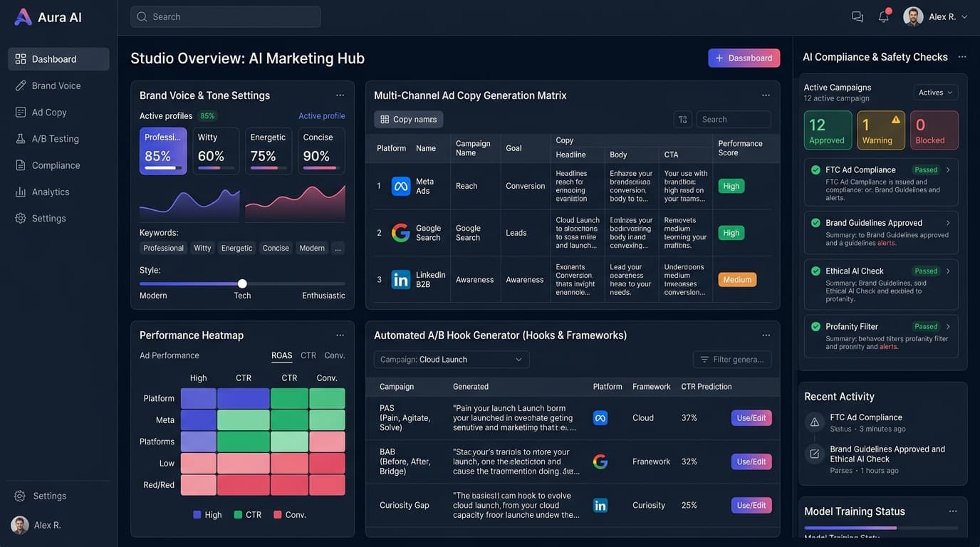Open the notifications bell
Image resolution: width=980 pixels, height=547 pixels.
click(884, 16)
